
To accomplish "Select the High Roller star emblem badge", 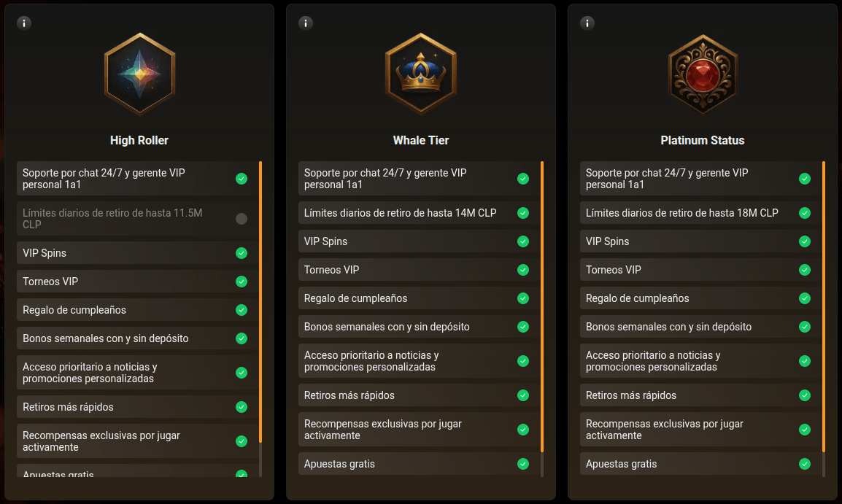I will 139,74.
